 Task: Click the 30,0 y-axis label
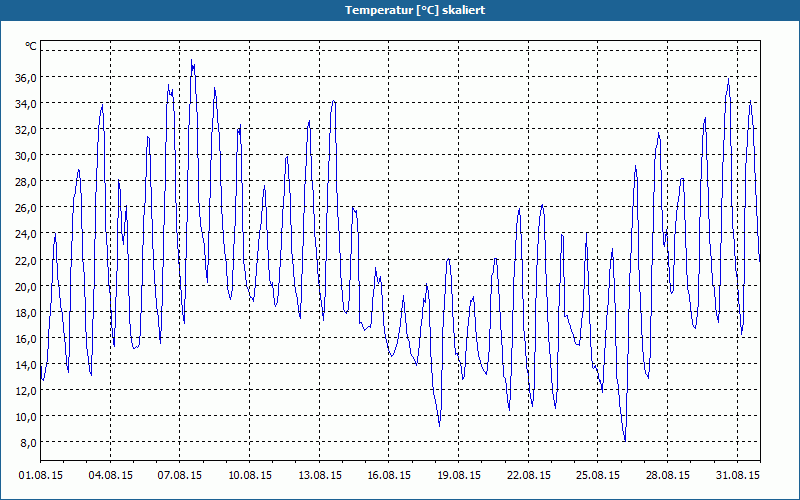tap(26, 156)
